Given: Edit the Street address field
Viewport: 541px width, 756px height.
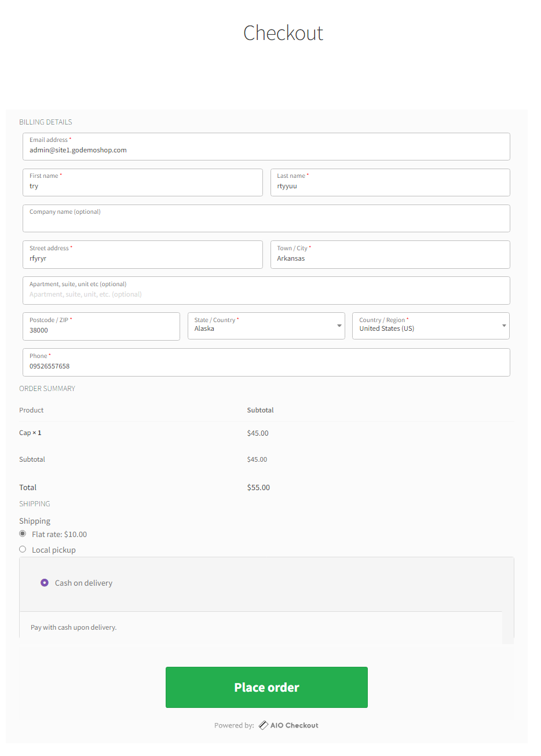Looking at the screenshot, I should [142, 255].
